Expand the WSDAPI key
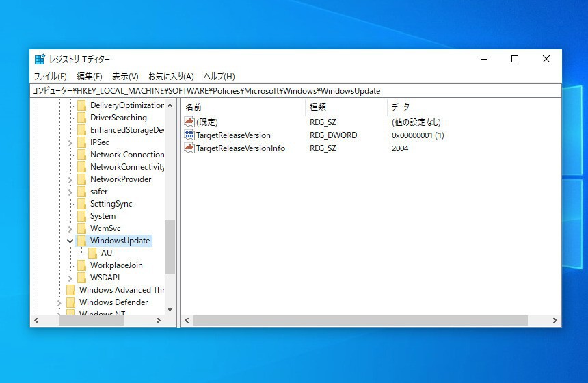The image size is (588, 383). click(70, 278)
